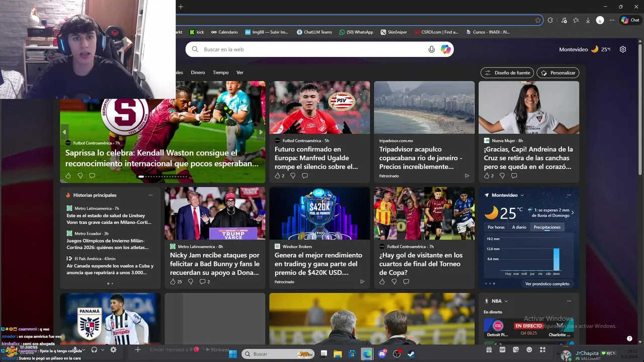Expand Montevideo location dropdown in weather card

[x=522, y=195]
